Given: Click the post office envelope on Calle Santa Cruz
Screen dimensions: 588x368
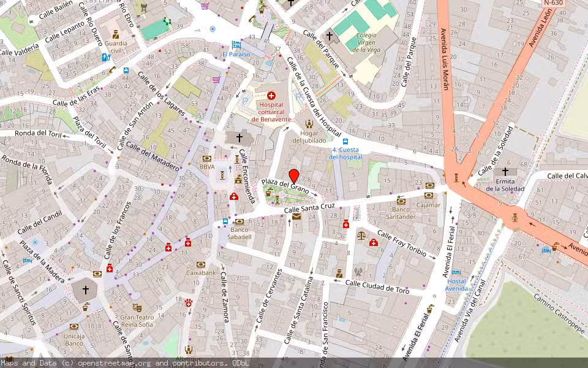Looking at the screenshot, I should click(x=296, y=216).
